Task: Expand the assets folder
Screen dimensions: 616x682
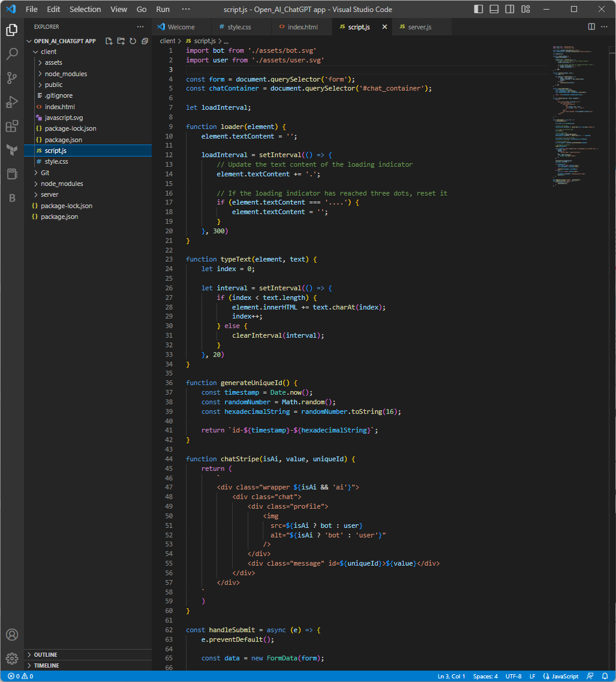Action: 88,62
